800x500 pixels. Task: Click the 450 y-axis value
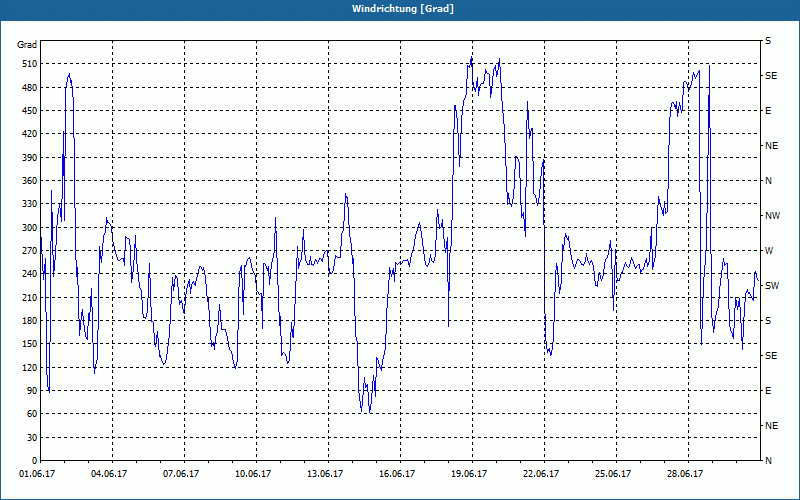pos(30,111)
